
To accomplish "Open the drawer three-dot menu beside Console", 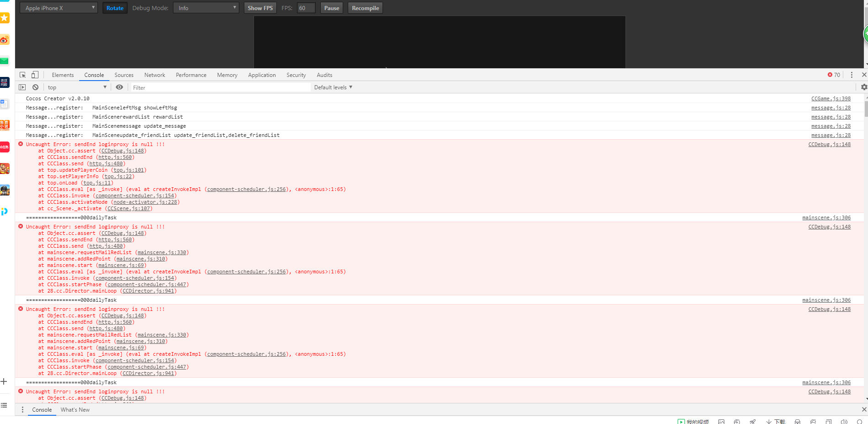I will pos(22,410).
